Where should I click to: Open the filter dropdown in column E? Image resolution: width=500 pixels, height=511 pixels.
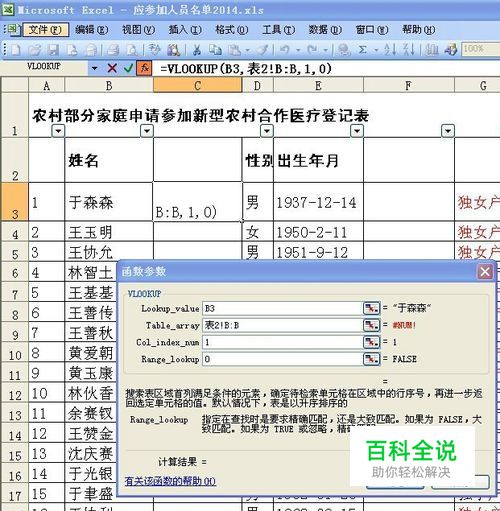coord(357,131)
